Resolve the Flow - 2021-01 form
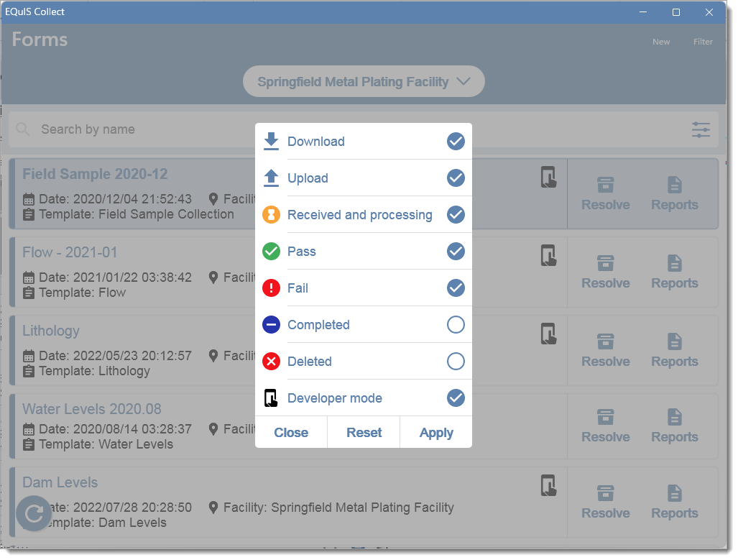Viewport: 738px width, 560px height. (x=605, y=272)
